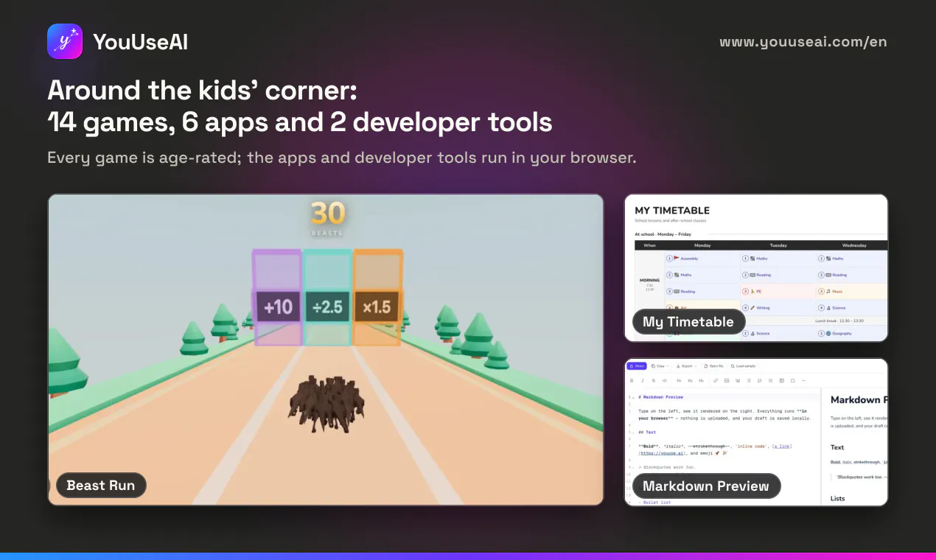936x560 pixels.
Task: Click the blockquote icon in Markdown toolbar
Action: click(738, 380)
